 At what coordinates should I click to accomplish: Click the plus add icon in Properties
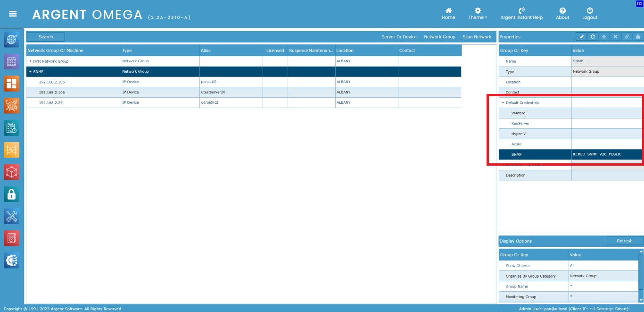click(x=604, y=37)
